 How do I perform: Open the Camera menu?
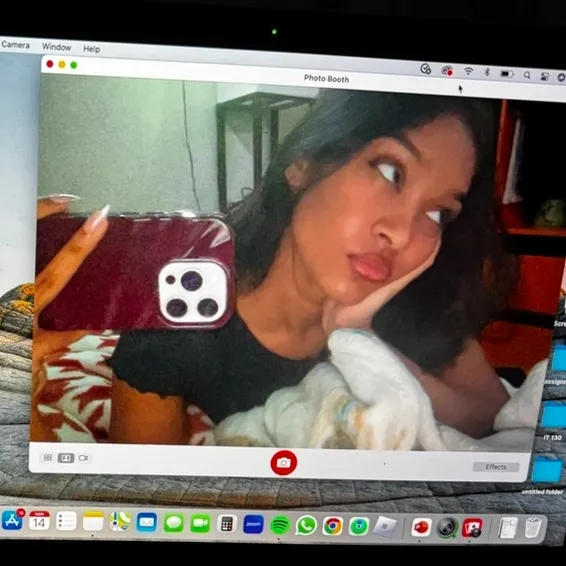click(x=15, y=45)
